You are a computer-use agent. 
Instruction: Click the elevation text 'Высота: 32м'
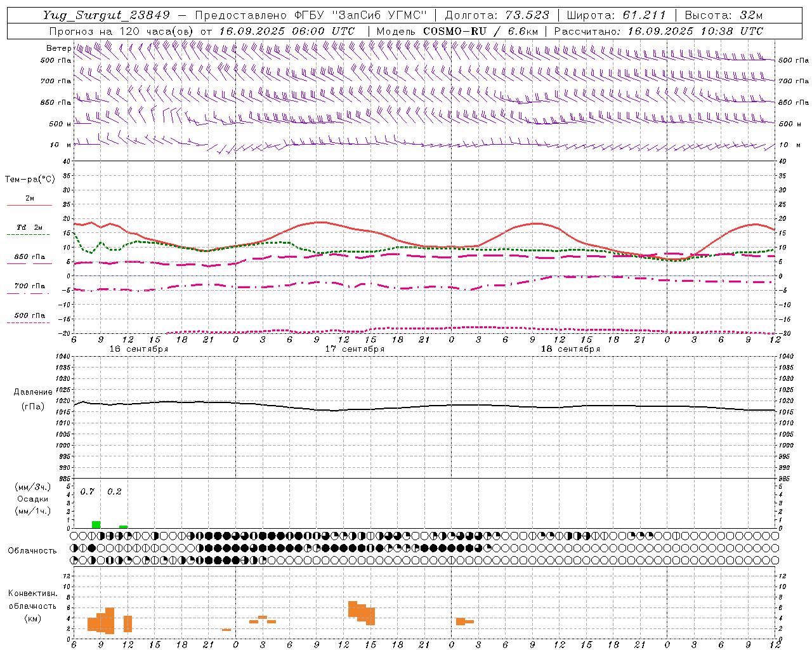pos(724,15)
